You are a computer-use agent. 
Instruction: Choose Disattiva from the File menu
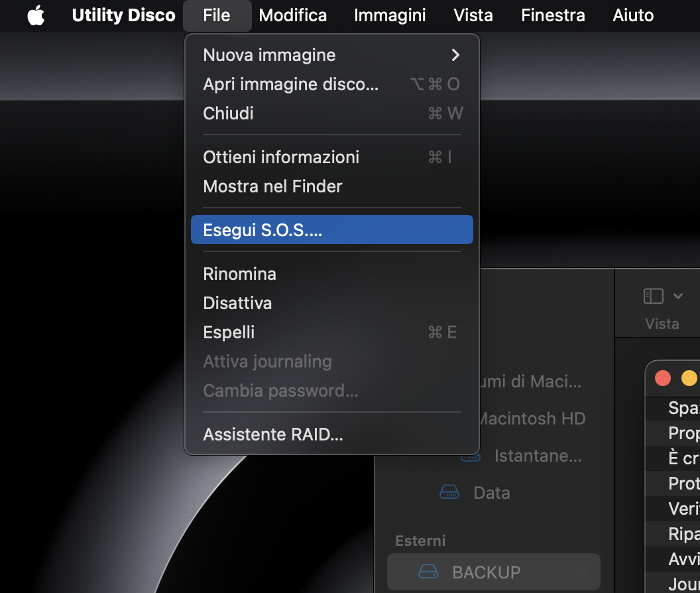point(237,302)
